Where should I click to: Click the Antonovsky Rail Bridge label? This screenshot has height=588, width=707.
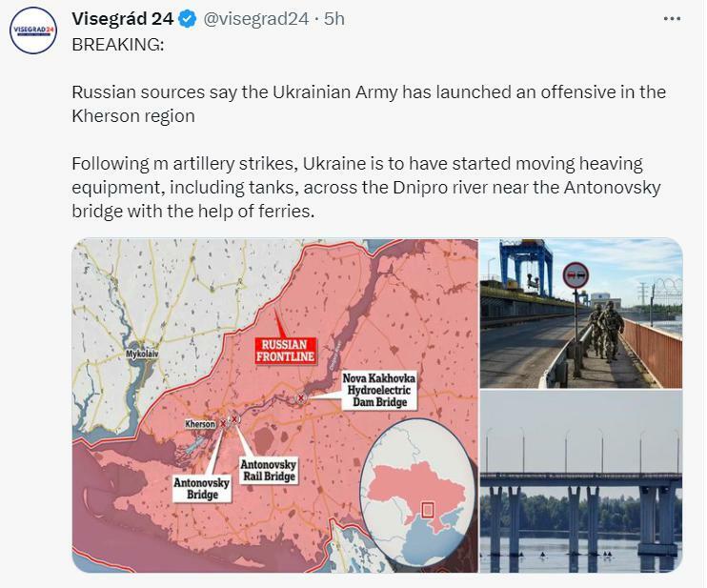tap(269, 471)
